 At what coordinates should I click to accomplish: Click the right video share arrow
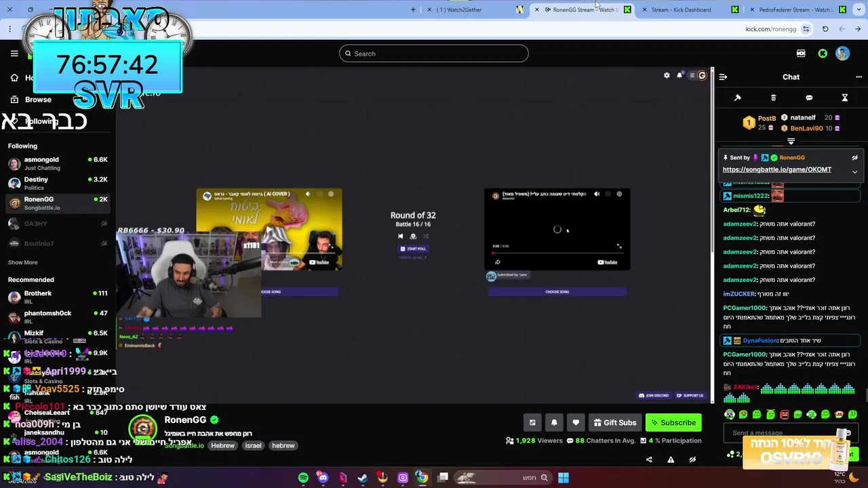[498, 262]
